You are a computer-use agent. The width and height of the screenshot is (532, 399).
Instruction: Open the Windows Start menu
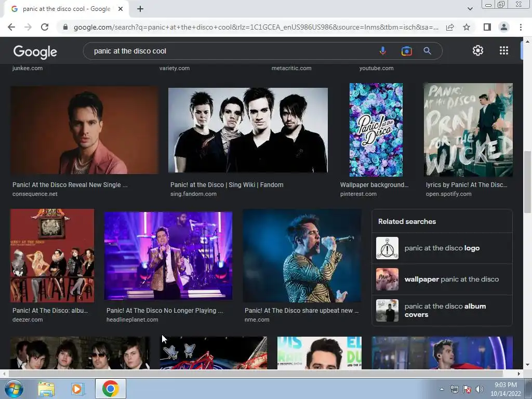coord(14,389)
